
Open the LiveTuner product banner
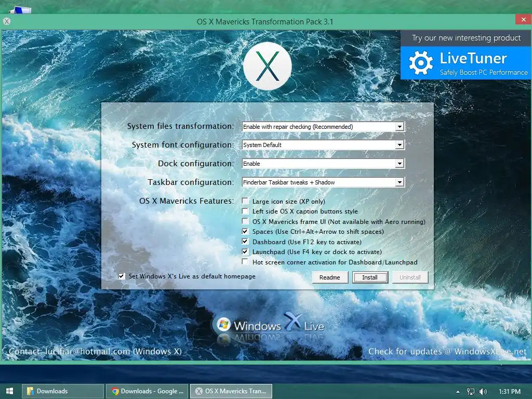point(466,63)
